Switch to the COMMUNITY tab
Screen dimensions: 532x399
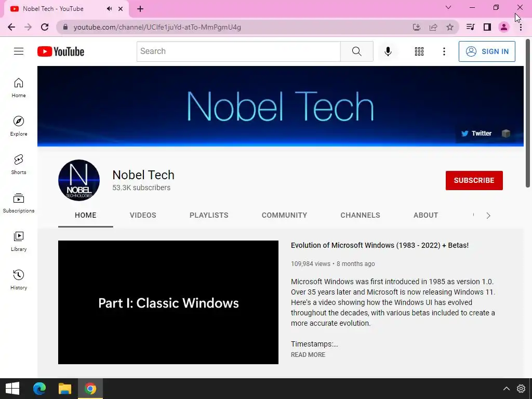[x=284, y=216]
